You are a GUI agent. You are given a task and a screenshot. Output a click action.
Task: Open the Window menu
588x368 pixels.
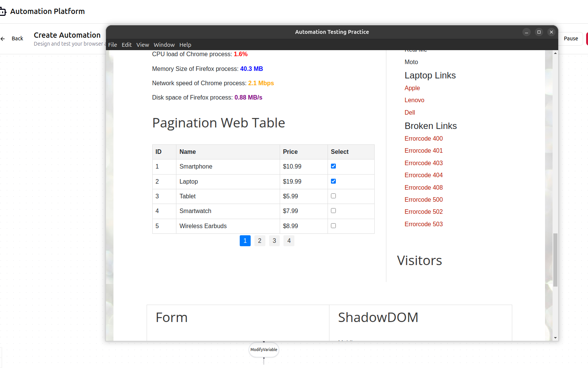[x=164, y=44]
